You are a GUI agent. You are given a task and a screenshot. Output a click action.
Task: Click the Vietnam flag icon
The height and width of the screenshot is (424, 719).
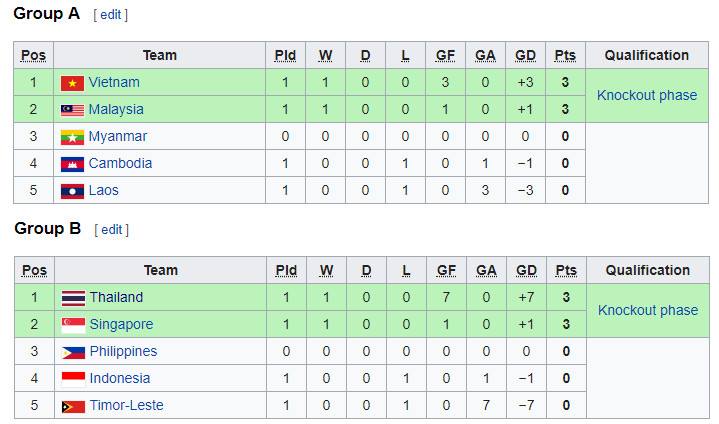[x=72, y=83]
